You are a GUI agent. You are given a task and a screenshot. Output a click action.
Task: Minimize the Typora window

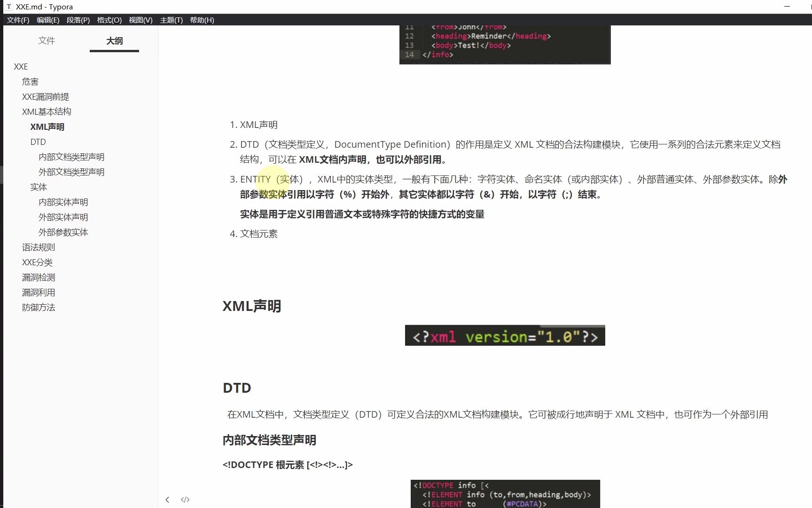(x=787, y=7)
